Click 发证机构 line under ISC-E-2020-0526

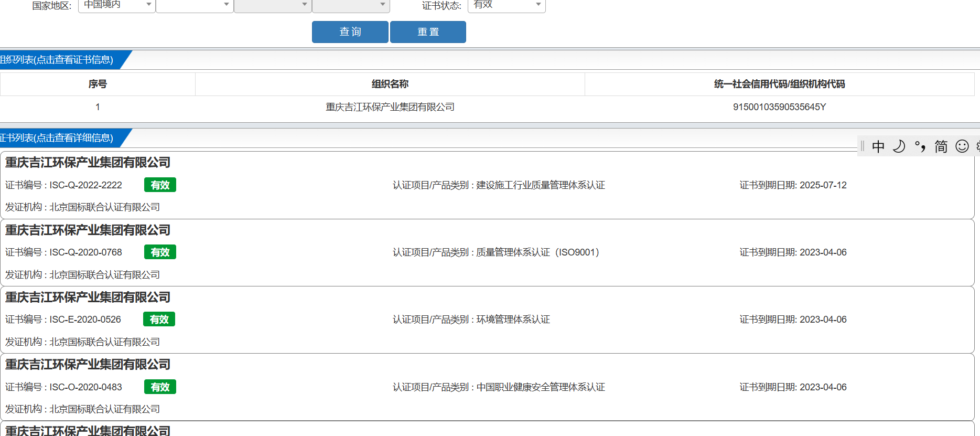point(83,342)
